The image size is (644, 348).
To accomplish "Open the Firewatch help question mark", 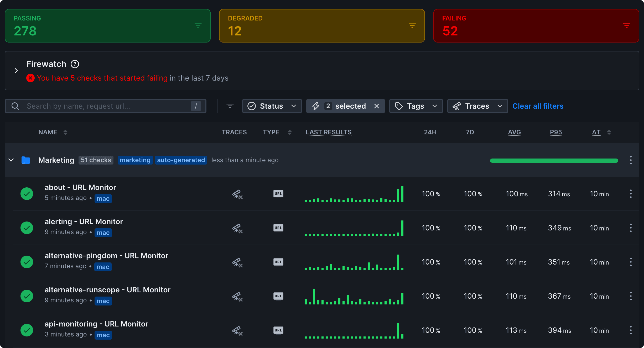I will [75, 64].
